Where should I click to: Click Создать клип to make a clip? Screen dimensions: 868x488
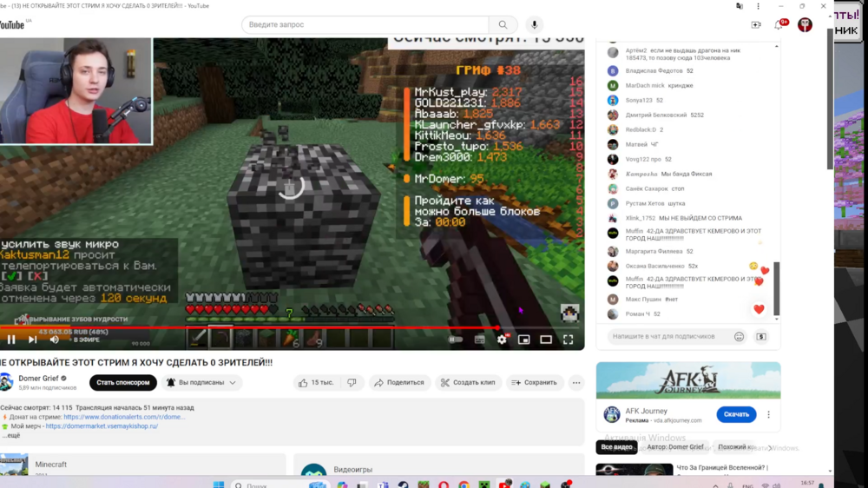[468, 383]
